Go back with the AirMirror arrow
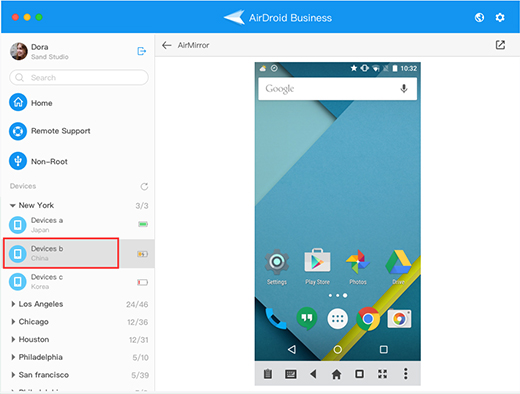This screenshot has height=394, width=520. click(x=167, y=45)
